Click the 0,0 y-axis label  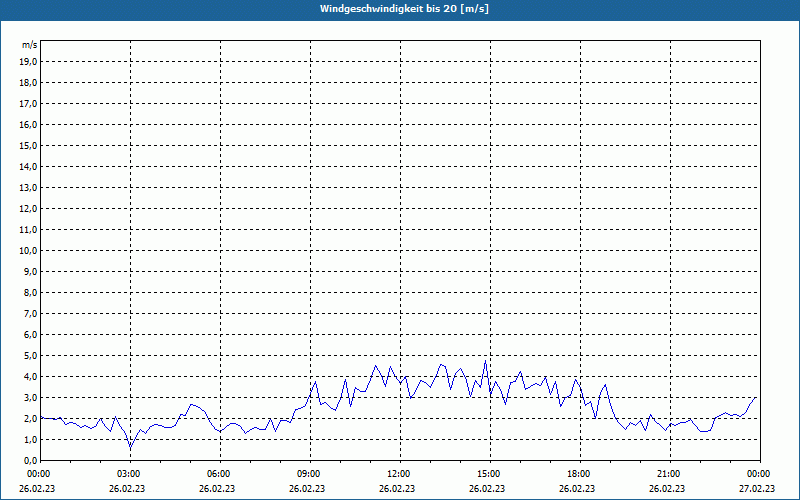coord(30,461)
